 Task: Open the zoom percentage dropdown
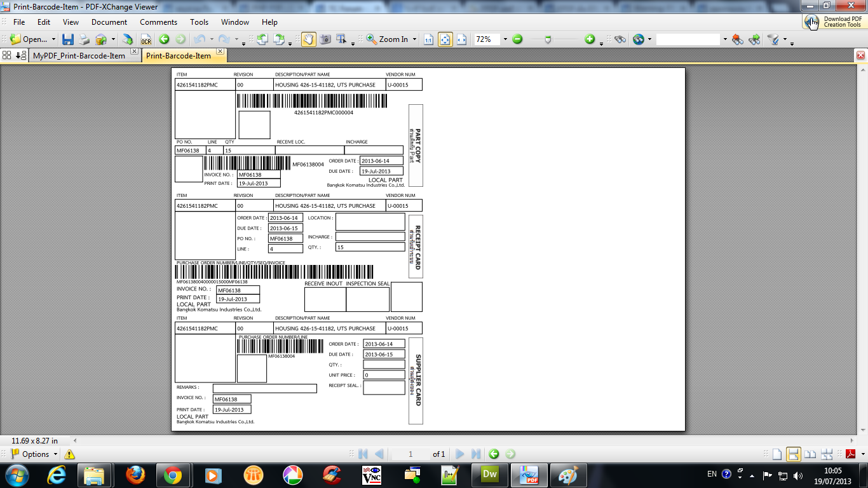pyautogui.click(x=505, y=39)
